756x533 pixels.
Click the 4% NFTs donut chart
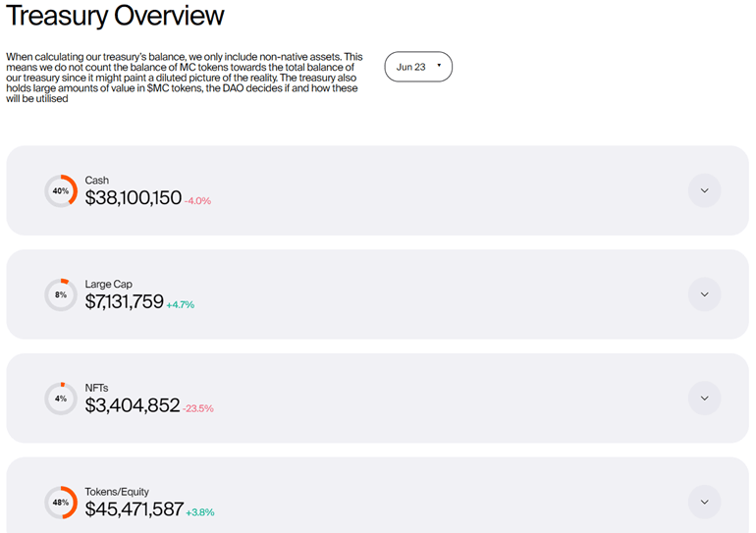point(61,399)
